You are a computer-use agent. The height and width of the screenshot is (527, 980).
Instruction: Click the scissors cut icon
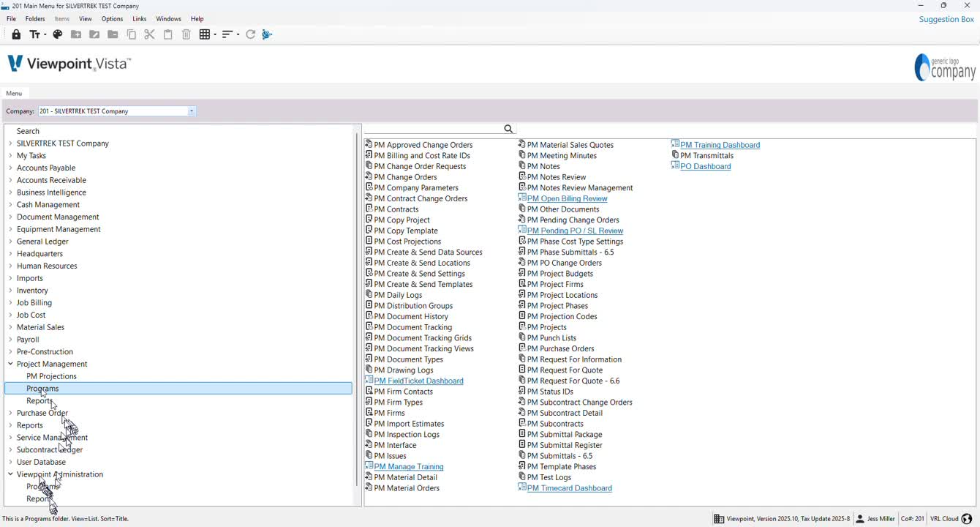click(149, 34)
